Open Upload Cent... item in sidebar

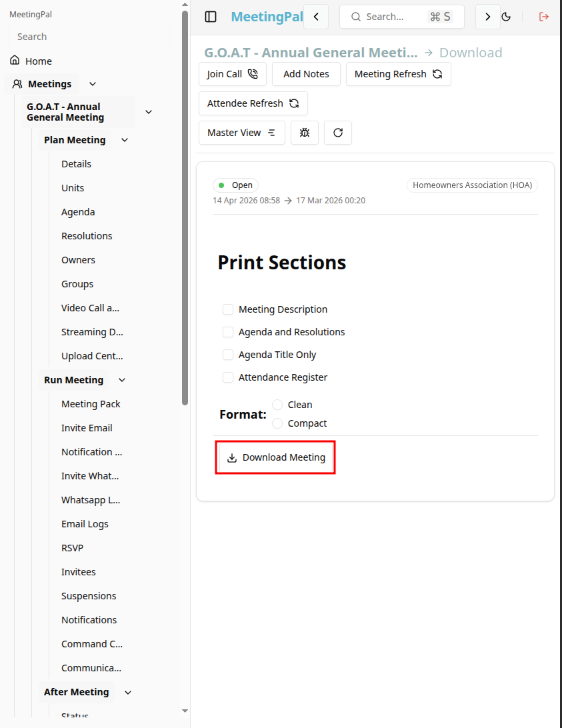[x=92, y=356]
